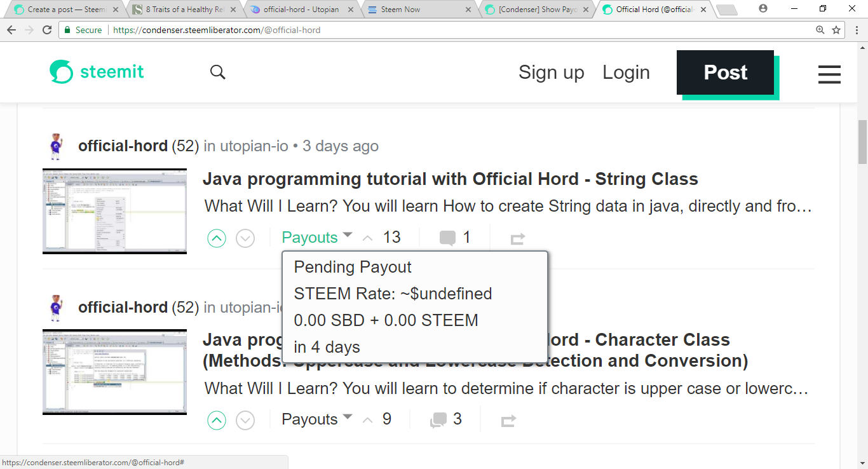Close the Steem Now tab
The width and height of the screenshot is (868, 469).
click(469, 10)
